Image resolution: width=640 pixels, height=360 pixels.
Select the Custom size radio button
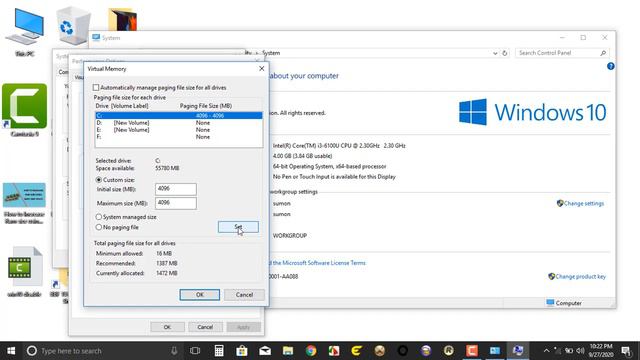coord(98,180)
